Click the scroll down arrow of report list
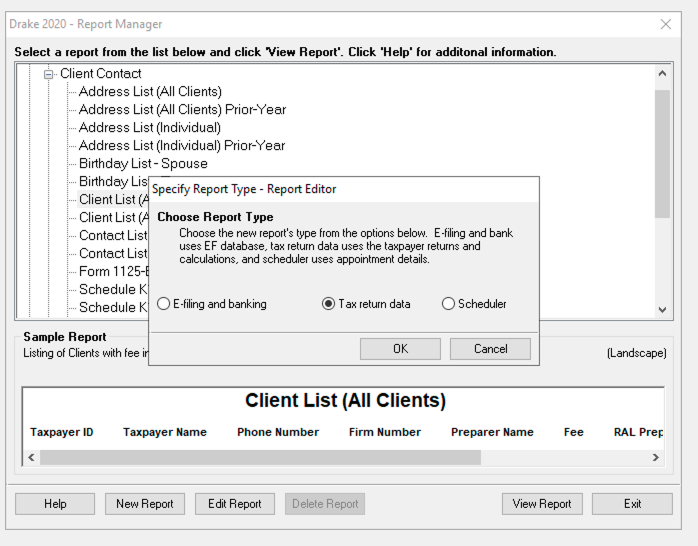Screen dimensions: 698x546 point(662,309)
